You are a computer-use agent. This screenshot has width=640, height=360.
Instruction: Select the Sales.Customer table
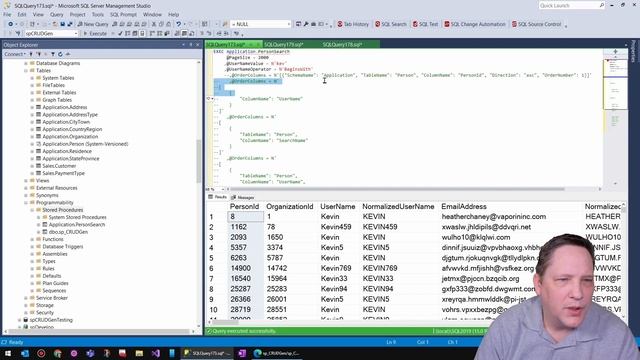click(59, 166)
